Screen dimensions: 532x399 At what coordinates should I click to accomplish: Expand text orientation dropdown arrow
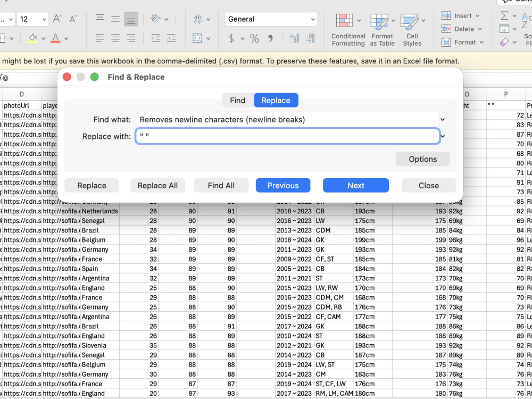pos(166,19)
